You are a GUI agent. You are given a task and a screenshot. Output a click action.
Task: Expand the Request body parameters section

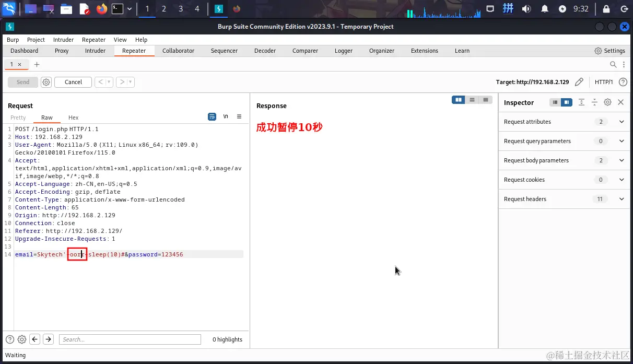pos(564,160)
